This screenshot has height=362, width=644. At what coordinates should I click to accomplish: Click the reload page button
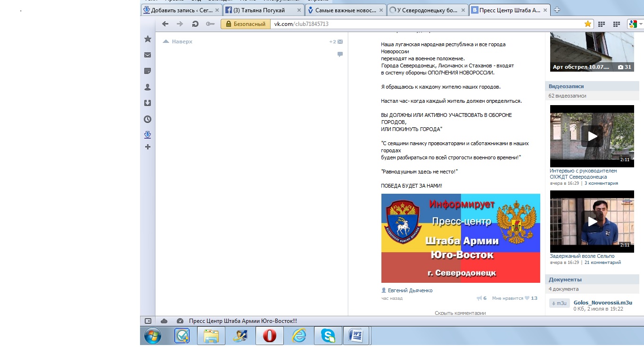[195, 24]
